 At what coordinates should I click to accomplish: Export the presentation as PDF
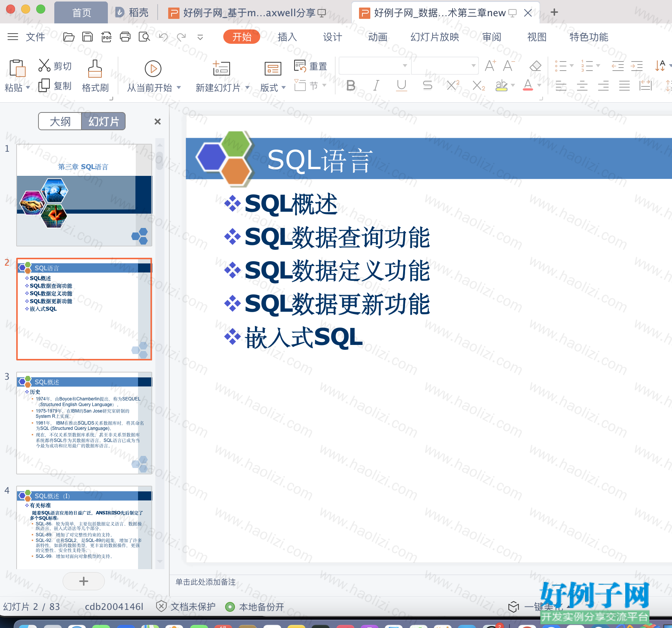coord(106,37)
